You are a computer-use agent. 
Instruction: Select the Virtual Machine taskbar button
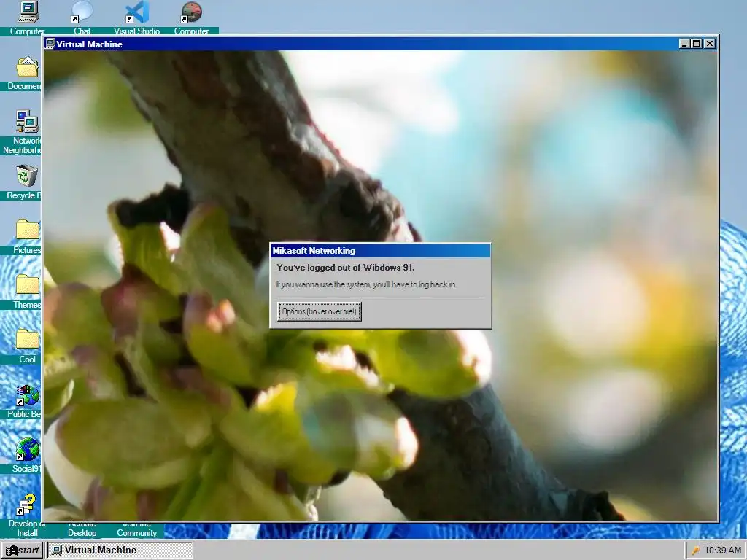[120, 550]
